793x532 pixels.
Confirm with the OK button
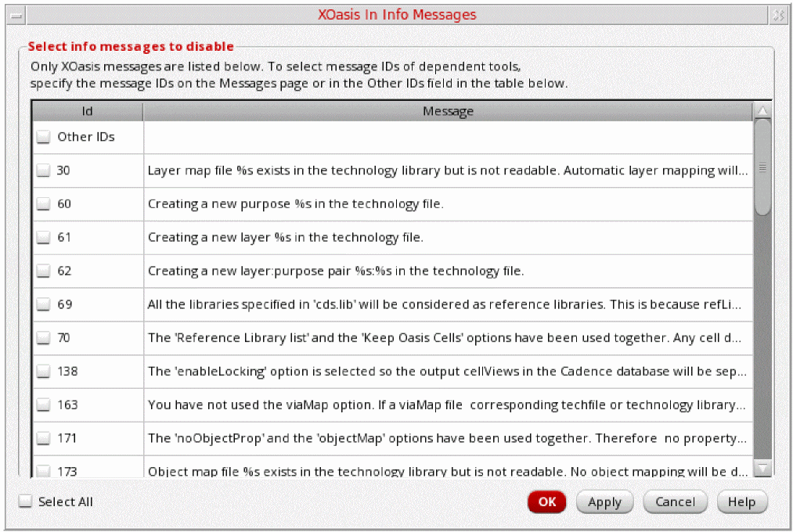546,501
